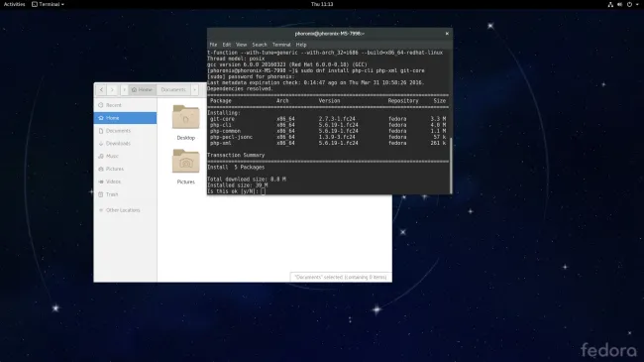The height and width of the screenshot is (362, 644).
Task: Click the back arrow in the Files window
Action: pos(101,89)
